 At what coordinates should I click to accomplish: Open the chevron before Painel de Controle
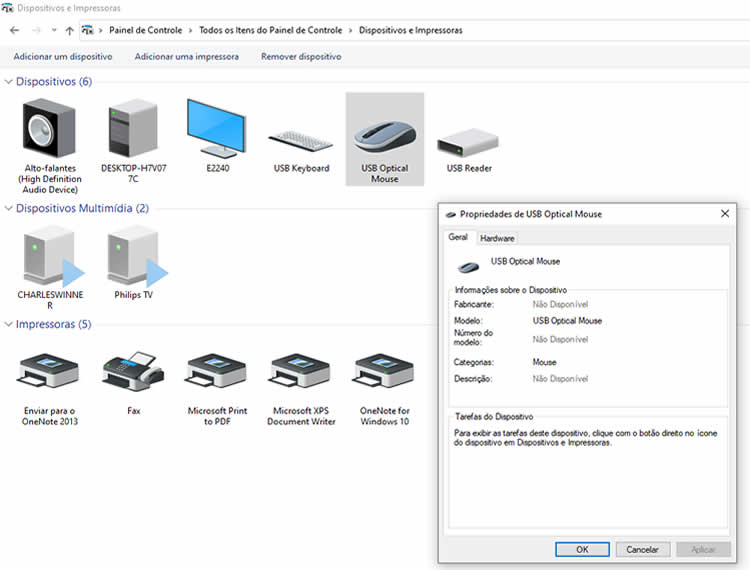(100, 31)
